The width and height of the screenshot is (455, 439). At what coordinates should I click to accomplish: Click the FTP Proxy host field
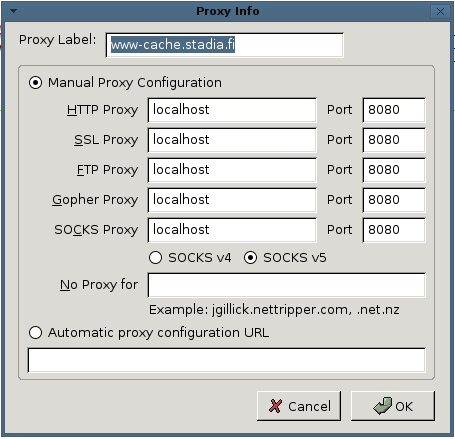(x=232, y=170)
